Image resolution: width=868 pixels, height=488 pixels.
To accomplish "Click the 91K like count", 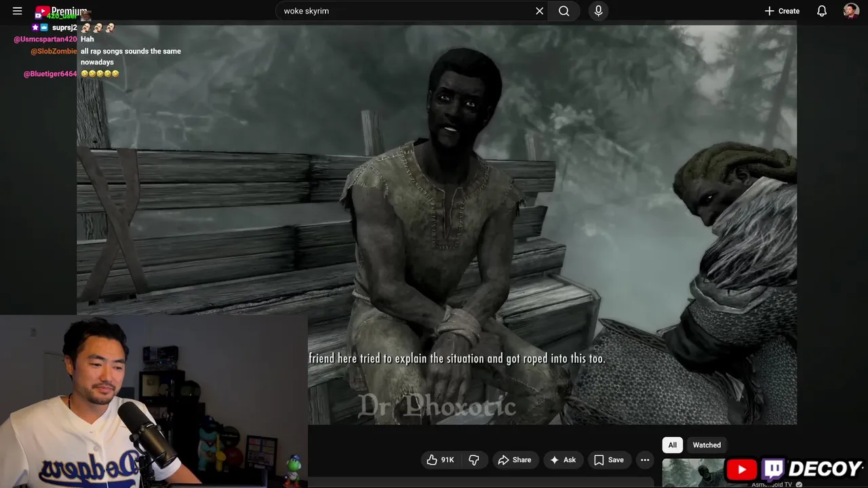I will pos(448,460).
